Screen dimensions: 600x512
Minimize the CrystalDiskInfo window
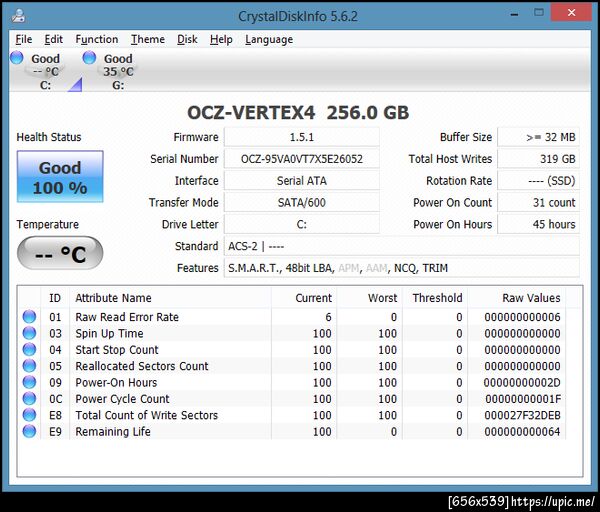click(x=514, y=14)
